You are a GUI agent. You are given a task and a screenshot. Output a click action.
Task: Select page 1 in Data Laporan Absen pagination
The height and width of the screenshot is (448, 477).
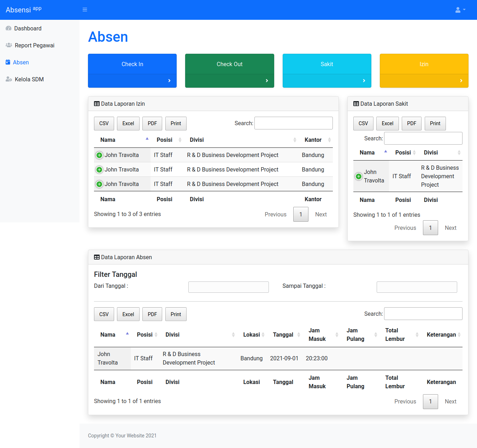[430, 401]
